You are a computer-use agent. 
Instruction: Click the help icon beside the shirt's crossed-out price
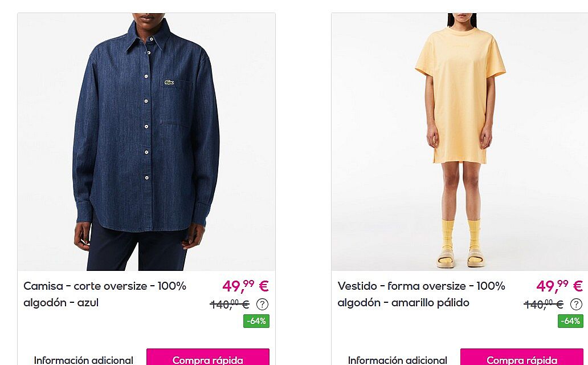262,304
